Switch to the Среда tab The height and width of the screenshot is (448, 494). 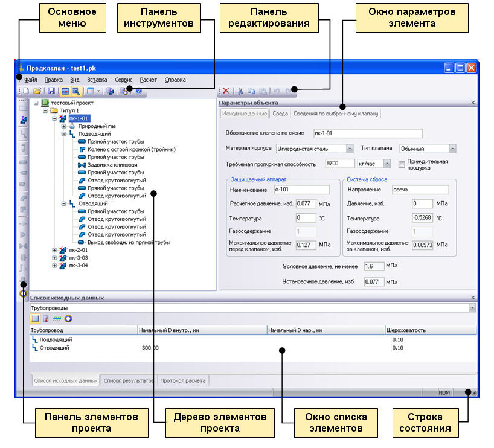[280, 114]
